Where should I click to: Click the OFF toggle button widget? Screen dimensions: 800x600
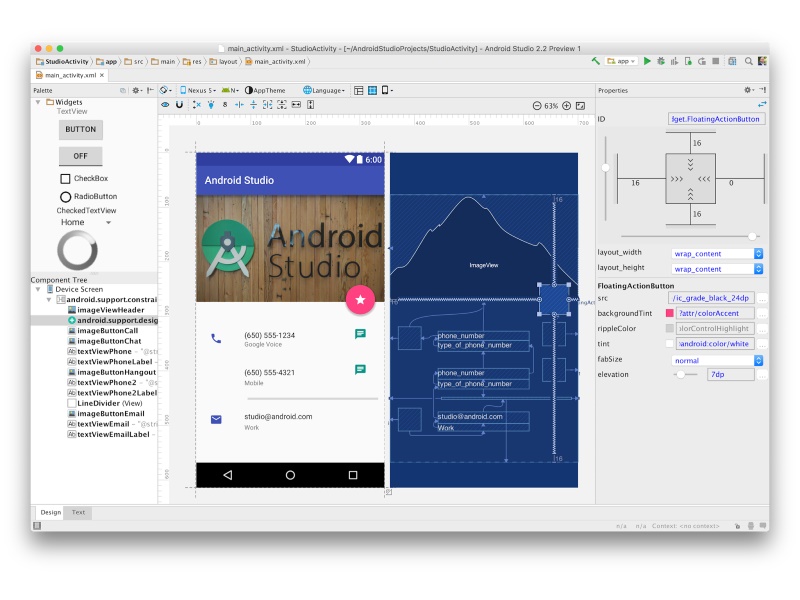pyautogui.click(x=81, y=156)
